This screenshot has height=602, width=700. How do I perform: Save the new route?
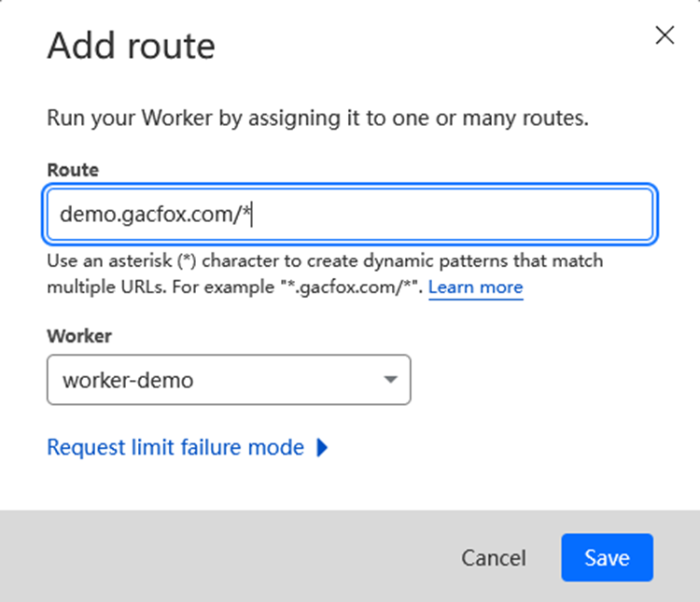(x=607, y=558)
